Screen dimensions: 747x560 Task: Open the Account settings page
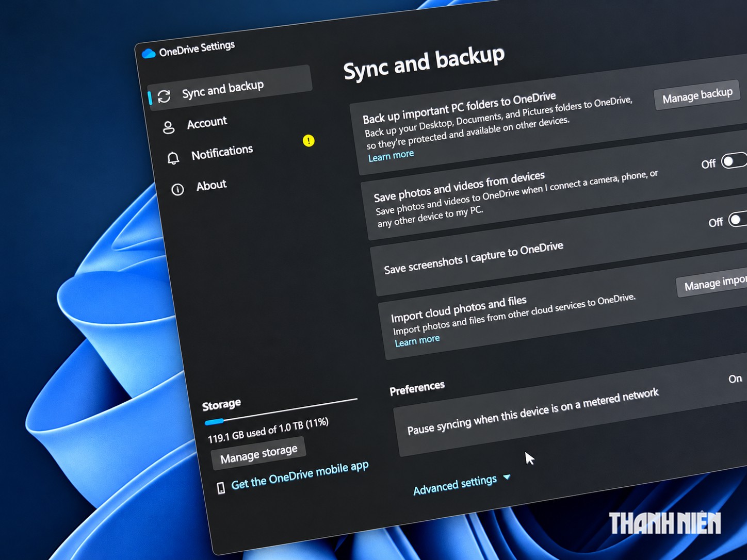click(x=207, y=123)
